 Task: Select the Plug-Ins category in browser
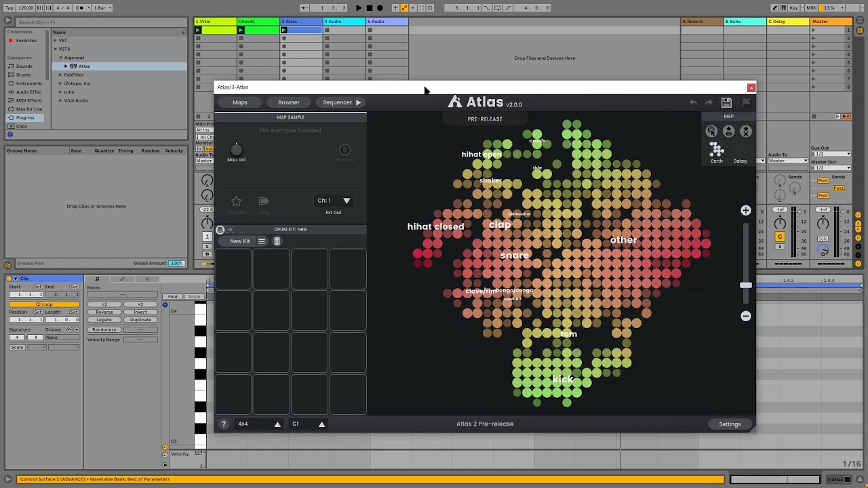25,117
